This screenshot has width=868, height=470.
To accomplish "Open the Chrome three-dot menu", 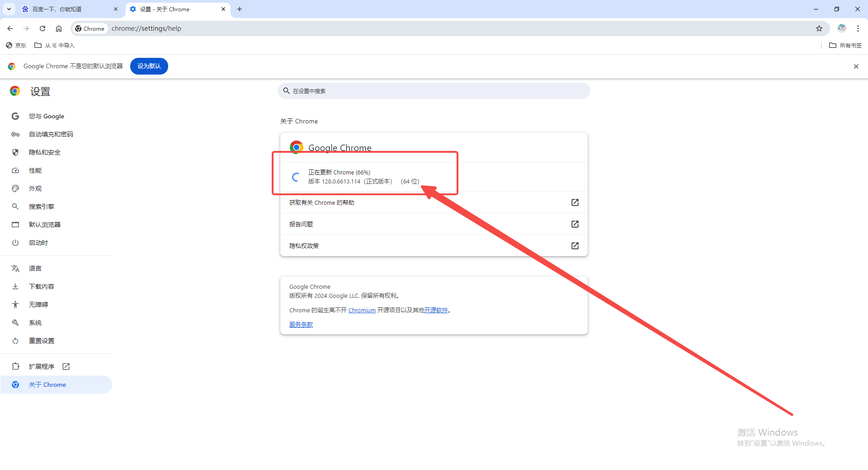I will [858, 28].
